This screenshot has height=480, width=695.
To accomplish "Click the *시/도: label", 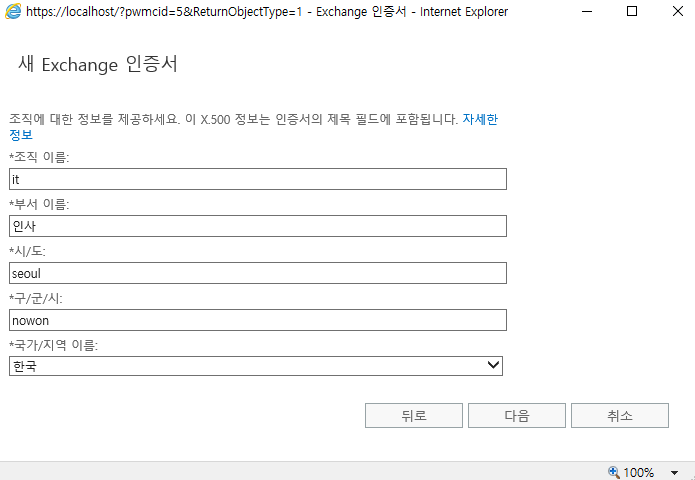I will tap(27, 251).
